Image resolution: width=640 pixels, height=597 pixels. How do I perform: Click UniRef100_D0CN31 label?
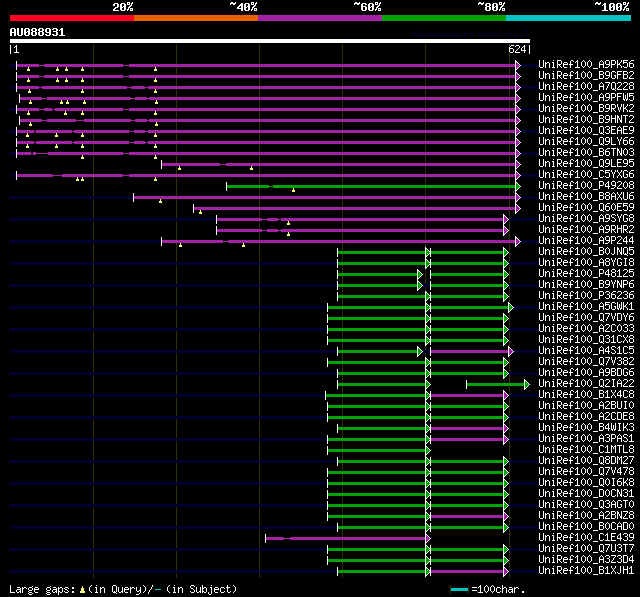[586, 494]
